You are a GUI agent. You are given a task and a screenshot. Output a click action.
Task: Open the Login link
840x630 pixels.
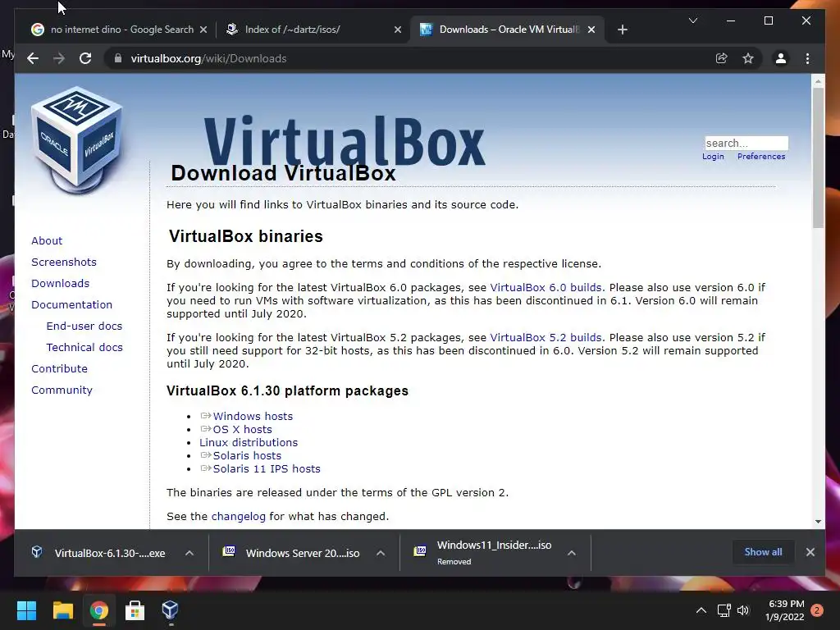click(713, 156)
